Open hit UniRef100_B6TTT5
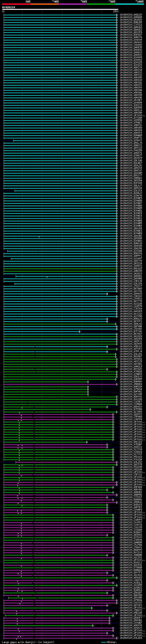Image resolution: width=146 pixels, height=644 pixels. (131, 301)
